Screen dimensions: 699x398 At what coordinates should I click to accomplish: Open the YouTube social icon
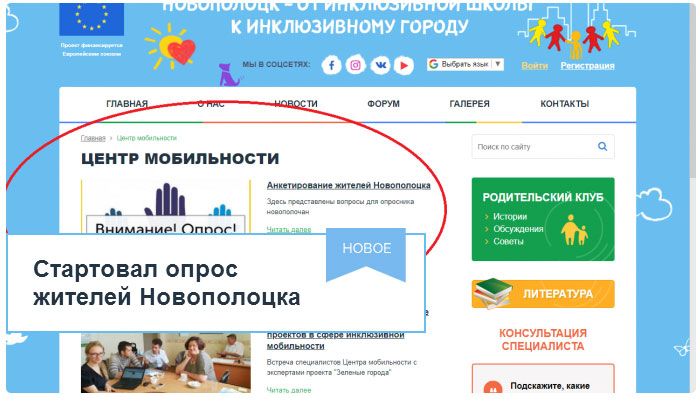point(404,66)
